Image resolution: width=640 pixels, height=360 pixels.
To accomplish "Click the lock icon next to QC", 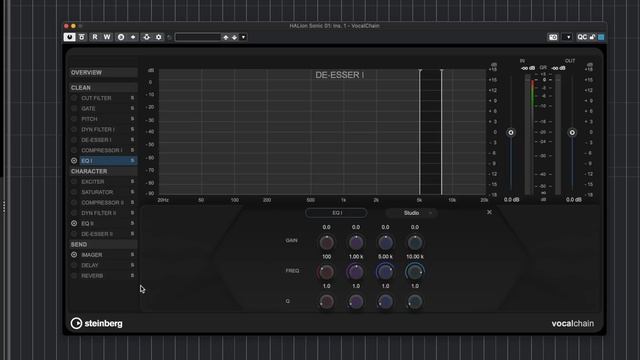I will point(592,37).
